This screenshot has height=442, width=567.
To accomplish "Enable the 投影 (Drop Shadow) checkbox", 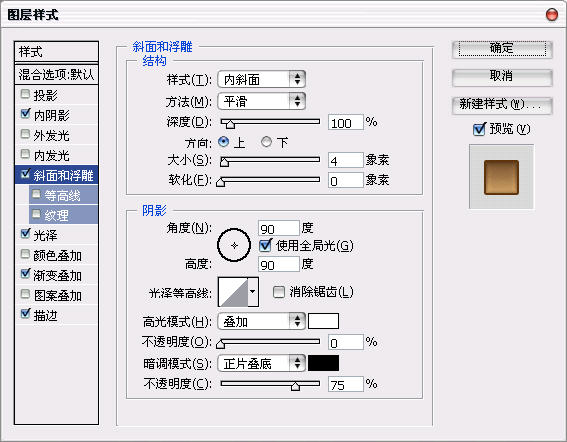I will (25, 94).
